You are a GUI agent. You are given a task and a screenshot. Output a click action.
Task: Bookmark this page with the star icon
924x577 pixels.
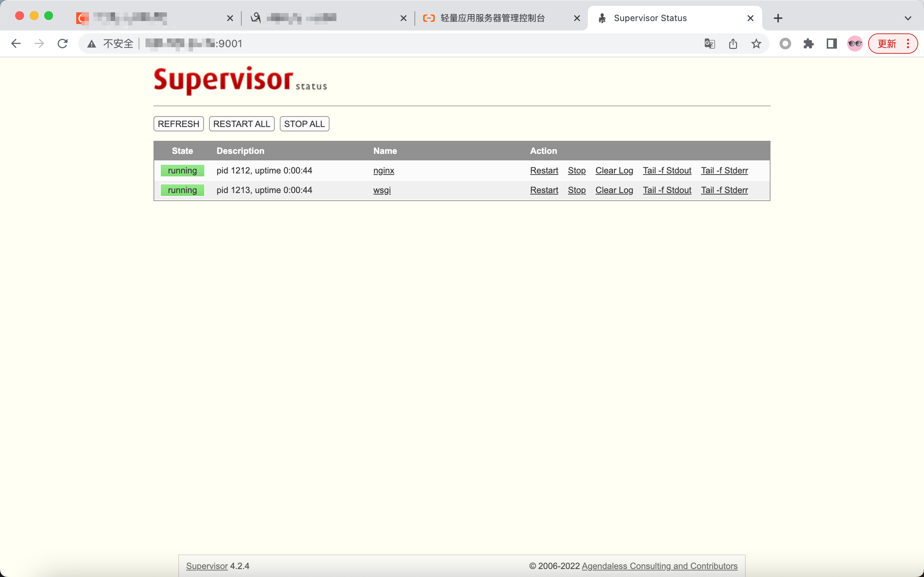point(756,44)
